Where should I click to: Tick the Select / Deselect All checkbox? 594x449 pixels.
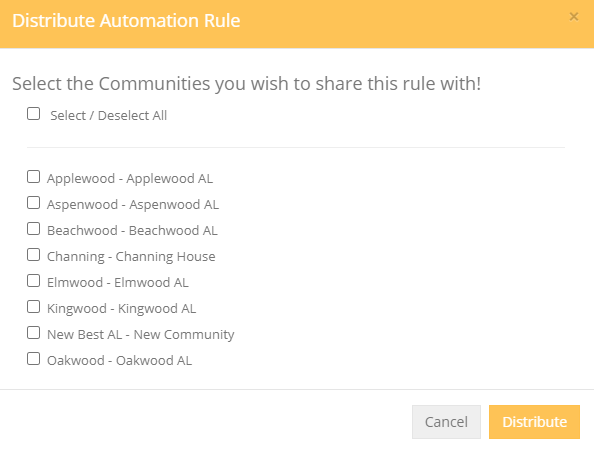coord(33,114)
